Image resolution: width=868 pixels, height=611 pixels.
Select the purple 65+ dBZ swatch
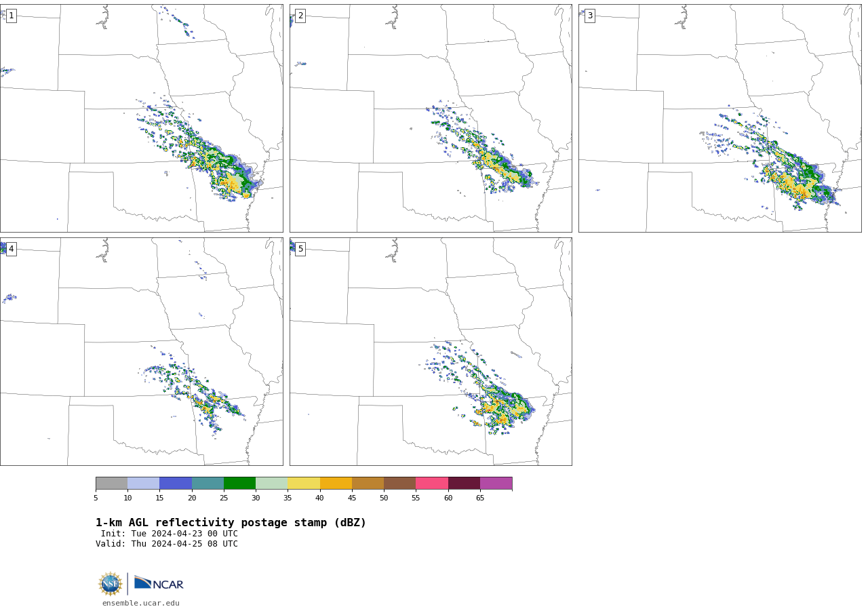click(x=496, y=484)
